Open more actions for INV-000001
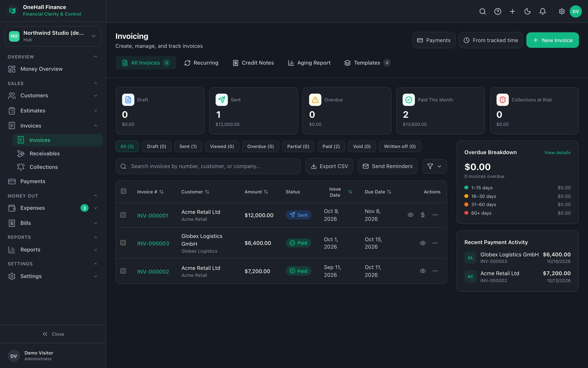This screenshot has width=588, height=368. (x=435, y=215)
